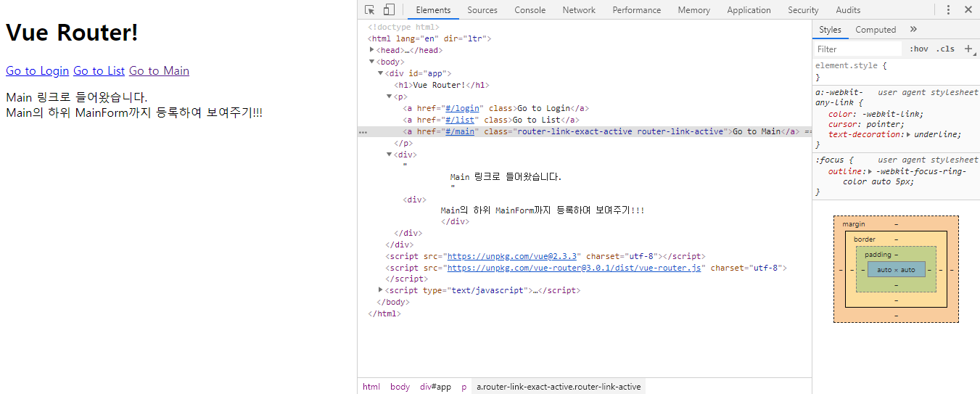
Task: Open the vue-router.js script URL
Action: (x=575, y=268)
